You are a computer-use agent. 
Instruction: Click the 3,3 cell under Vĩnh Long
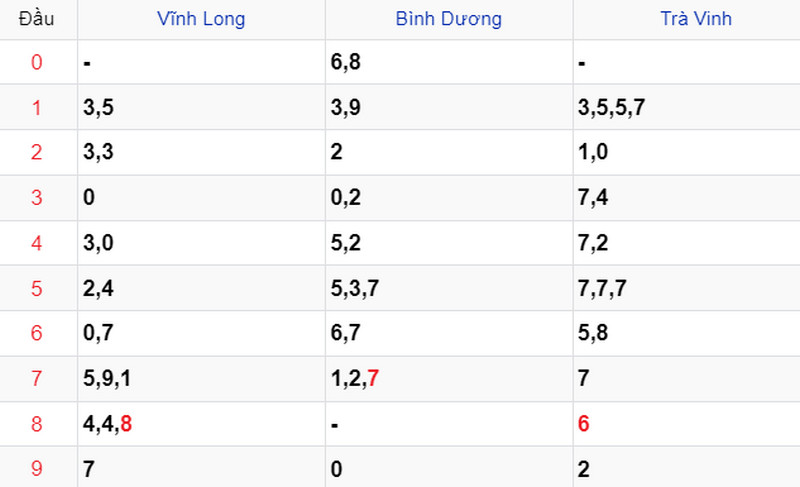click(x=202, y=152)
